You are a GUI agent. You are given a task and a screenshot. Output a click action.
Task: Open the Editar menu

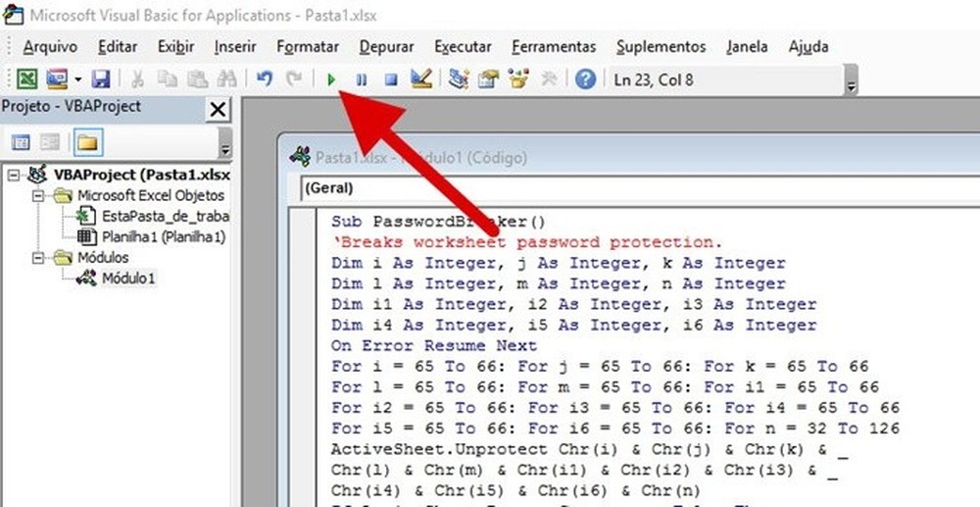pyautogui.click(x=118, y=47)
